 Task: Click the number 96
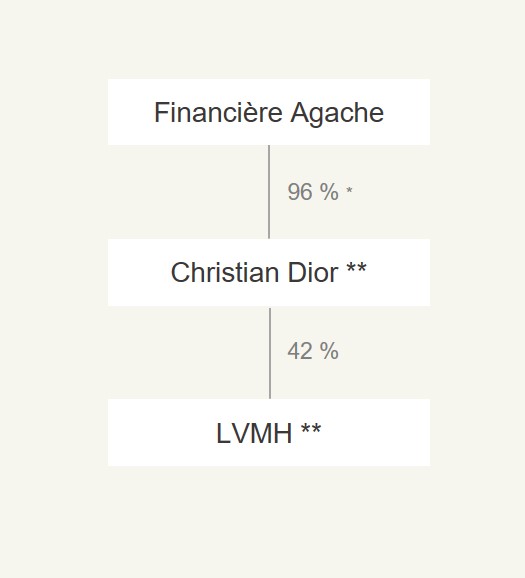(300, 192)
